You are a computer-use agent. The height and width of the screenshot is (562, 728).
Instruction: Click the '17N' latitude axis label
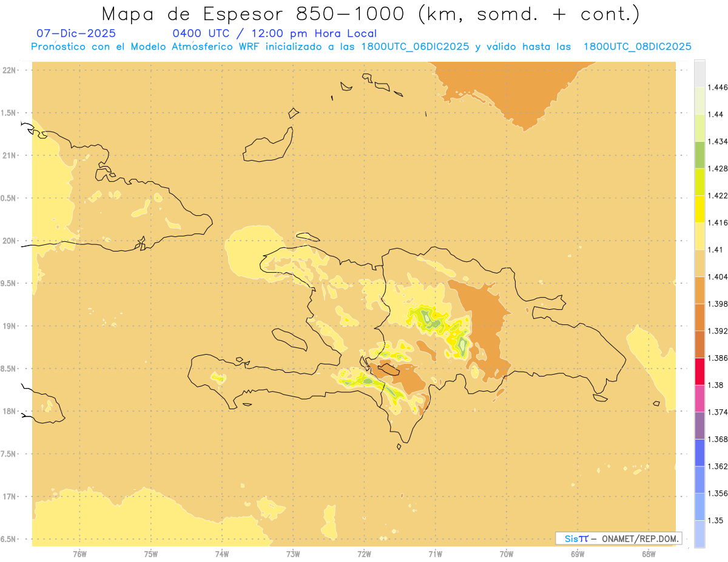pos(9,497)
